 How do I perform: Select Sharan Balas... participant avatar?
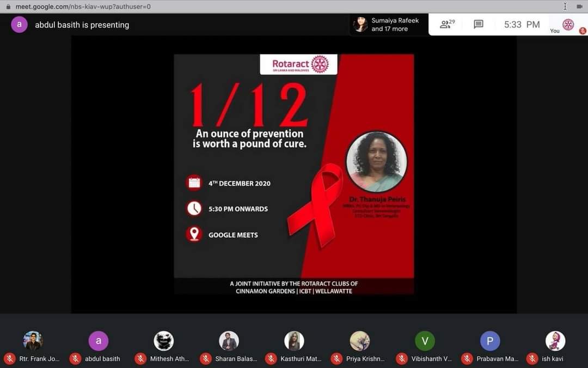point(229,341)
